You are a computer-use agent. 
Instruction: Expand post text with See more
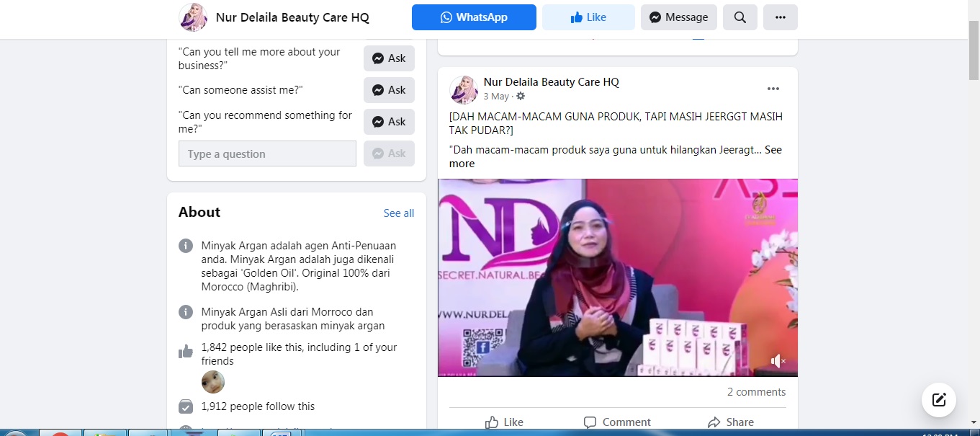pyautogui.click(x=462, y=164)
